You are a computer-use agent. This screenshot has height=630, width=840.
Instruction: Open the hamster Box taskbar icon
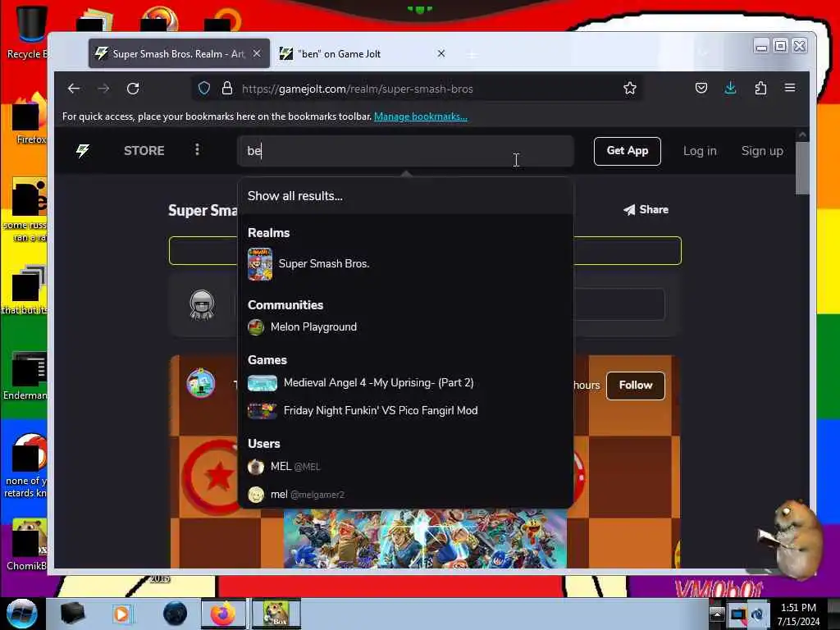tap(276, 614)
